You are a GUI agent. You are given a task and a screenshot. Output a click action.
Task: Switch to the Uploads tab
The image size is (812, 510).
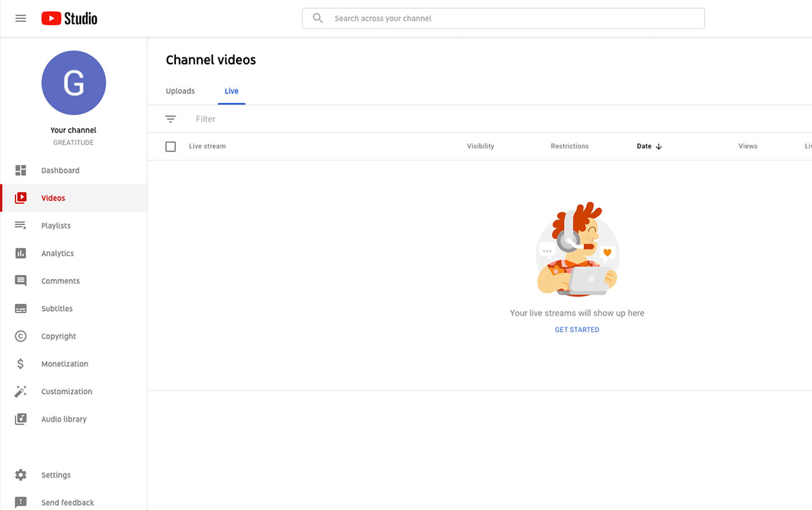click(180, 91)
